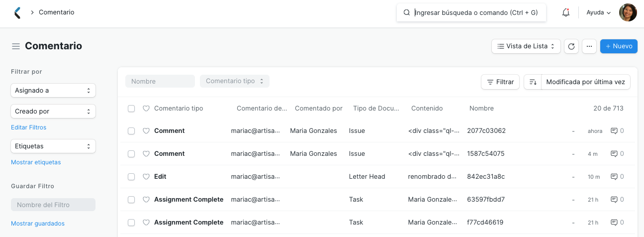Click the search magnifier icon

click(407, 12)
